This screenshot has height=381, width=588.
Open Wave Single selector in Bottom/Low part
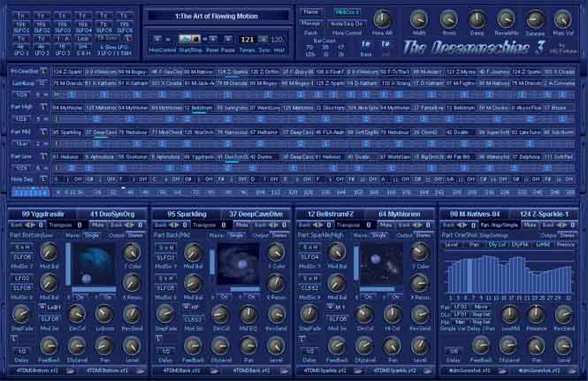click(92, 235)
